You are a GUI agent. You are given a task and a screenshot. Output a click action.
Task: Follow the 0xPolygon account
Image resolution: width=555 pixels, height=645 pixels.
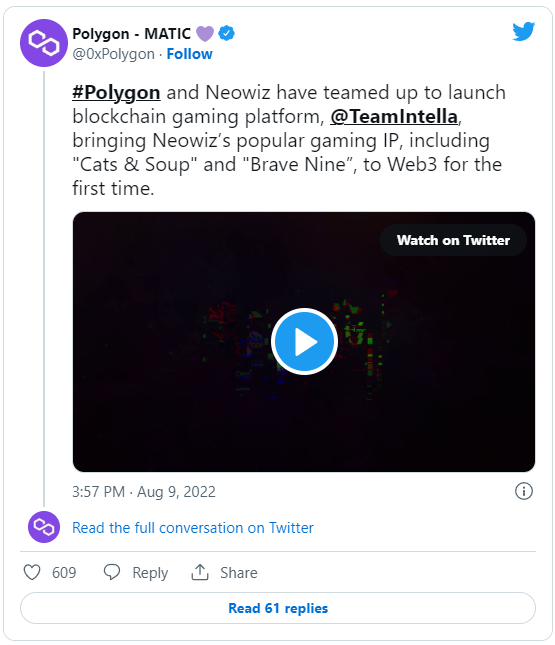(189, 54)
